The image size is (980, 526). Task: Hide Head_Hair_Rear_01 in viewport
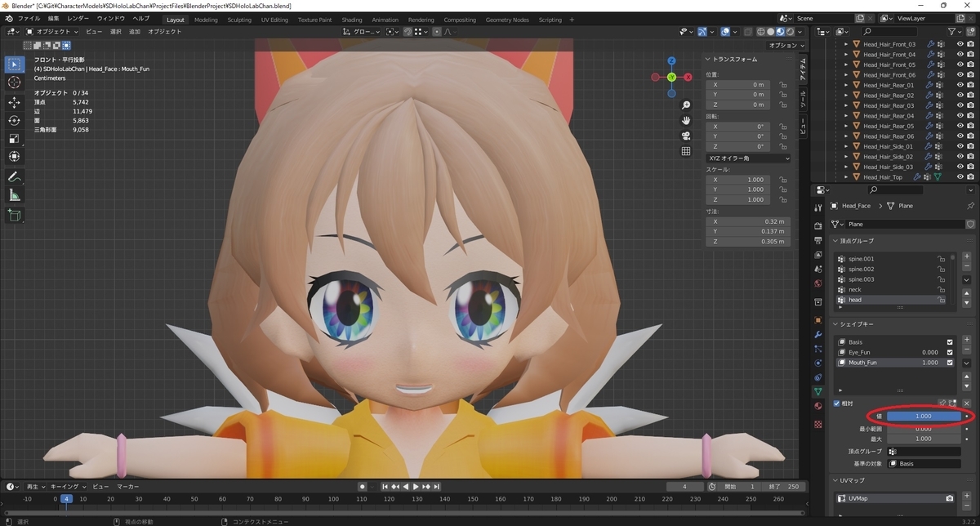tap(960, 85)
